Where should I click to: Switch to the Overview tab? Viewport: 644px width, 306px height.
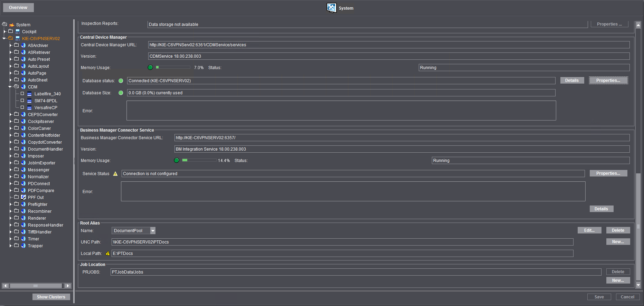click(x=18, y=8)
